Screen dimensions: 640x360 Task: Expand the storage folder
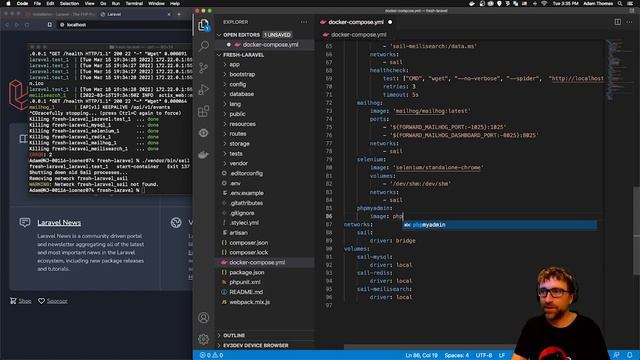pos(264,144)
